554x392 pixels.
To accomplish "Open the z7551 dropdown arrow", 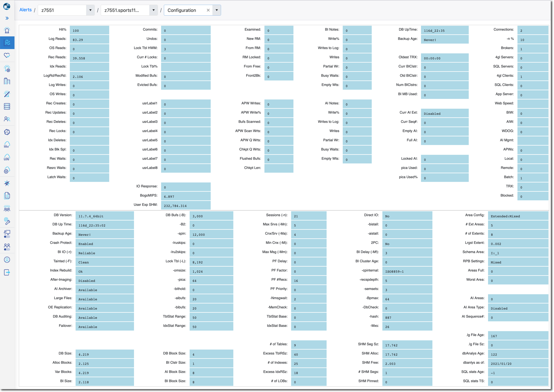I will (90, 10).
